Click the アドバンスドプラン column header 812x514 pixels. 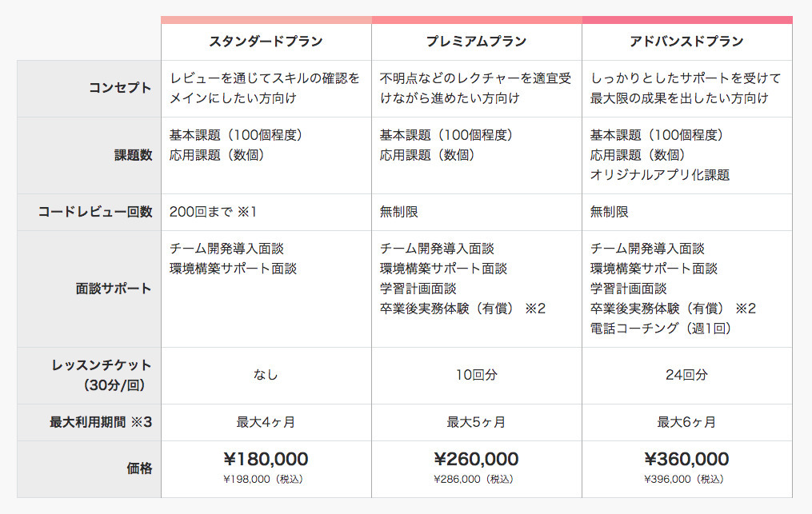pos(686,42)
